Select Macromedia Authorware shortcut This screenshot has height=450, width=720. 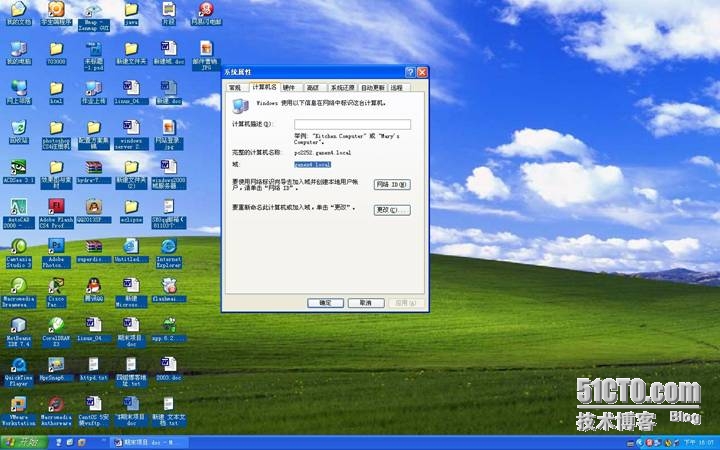[x=56, y=411]
